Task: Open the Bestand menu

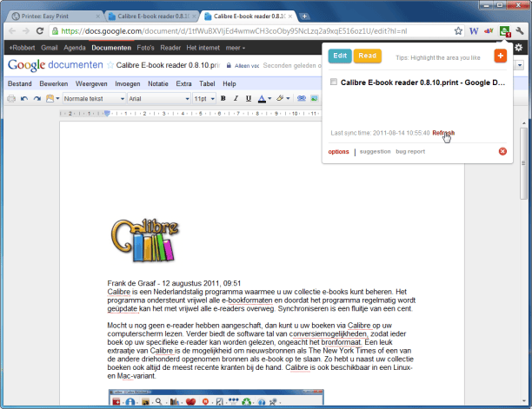Action: tap(20, 83)
